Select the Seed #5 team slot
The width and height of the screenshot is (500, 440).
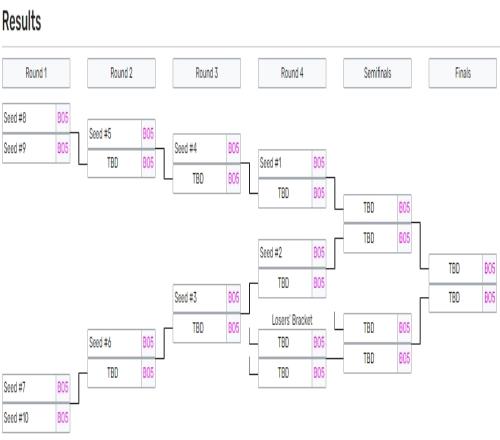tap(121, 134)
